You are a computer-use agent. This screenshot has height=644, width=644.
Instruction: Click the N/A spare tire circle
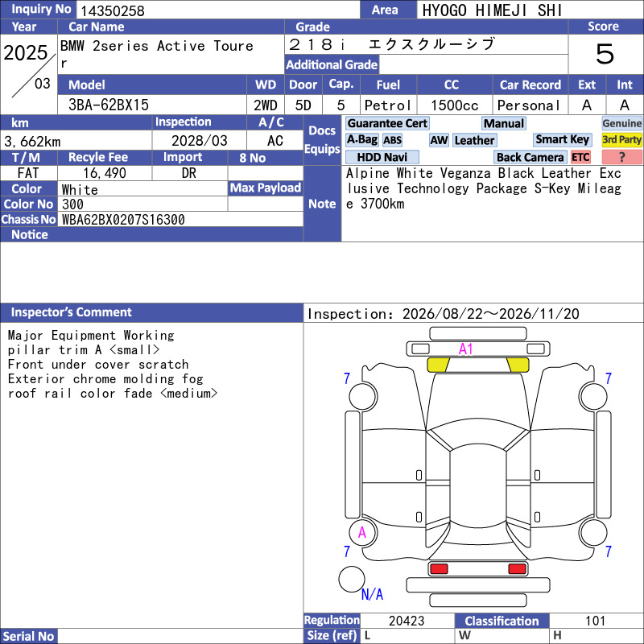pos(352,579)
